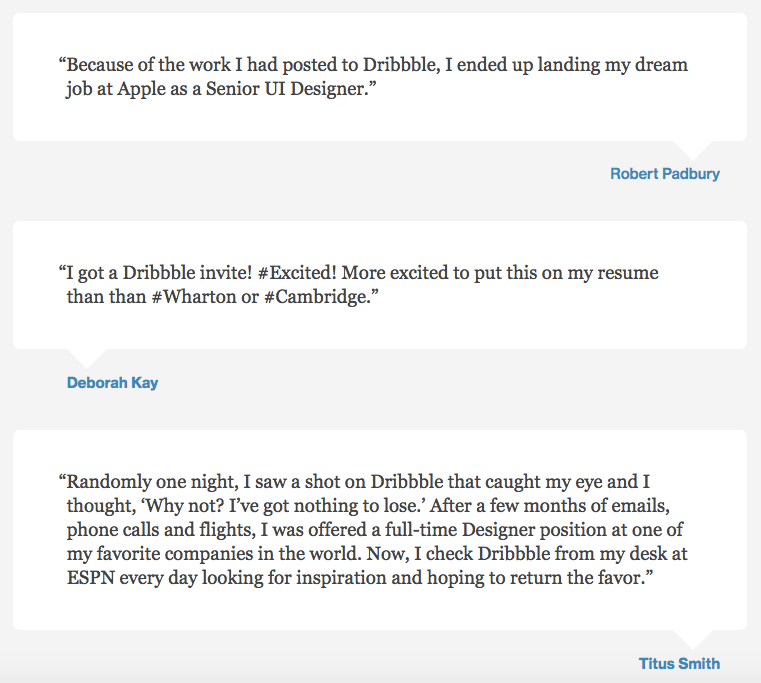This screenshot has height=683, width=761.
Task: Visit Titus Smith's profile link
Action: click(x=679, y=663)
